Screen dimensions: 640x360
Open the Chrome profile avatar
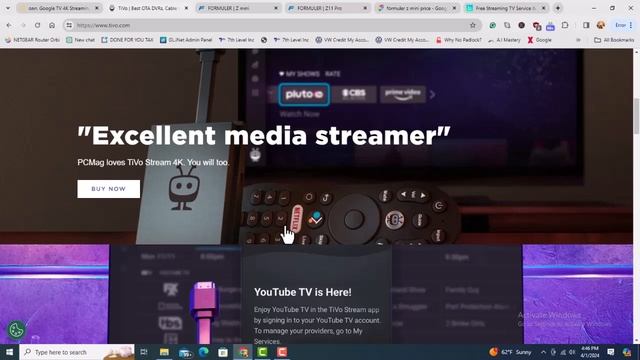click(x=600, y=25)
